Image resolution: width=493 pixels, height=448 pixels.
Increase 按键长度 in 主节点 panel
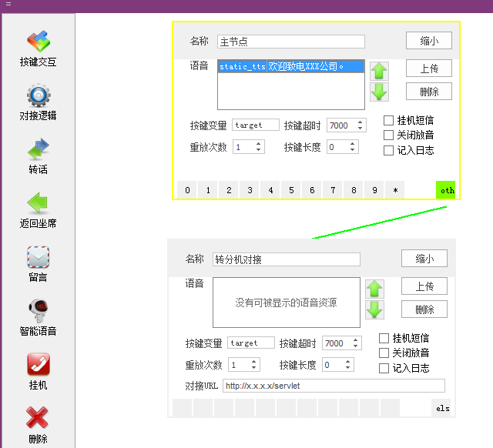(353, 144)
